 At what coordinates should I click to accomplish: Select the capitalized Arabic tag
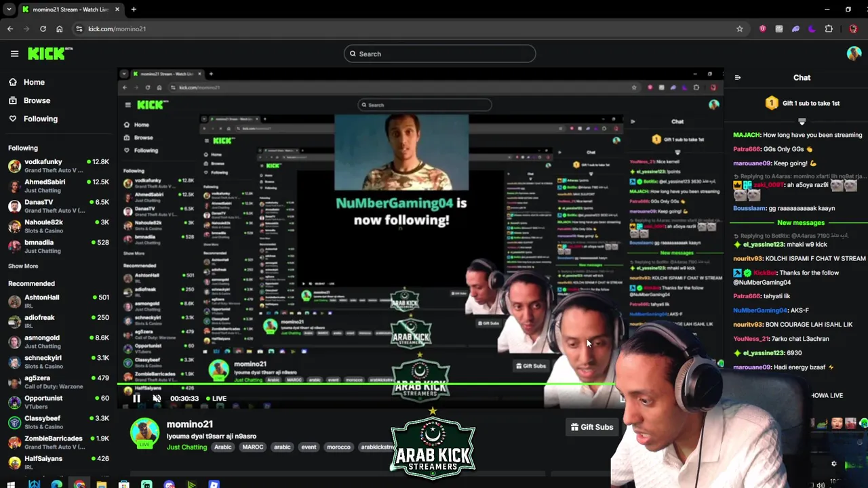223,447
